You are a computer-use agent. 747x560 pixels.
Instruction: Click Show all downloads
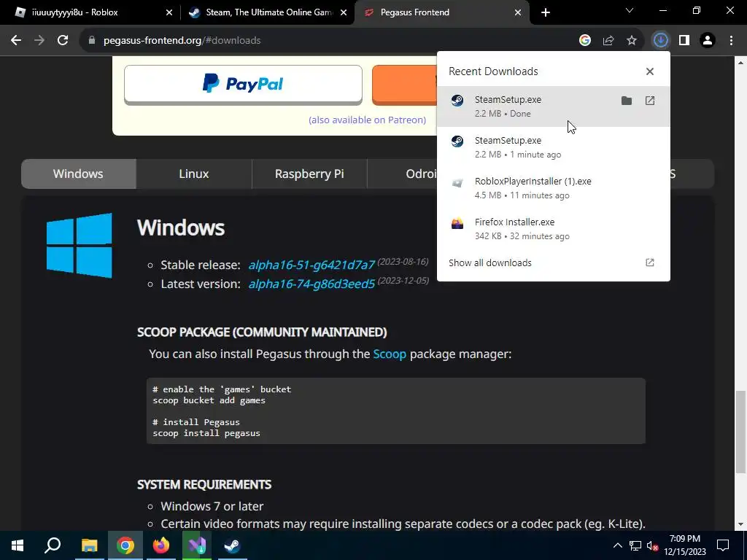(489, 262)
